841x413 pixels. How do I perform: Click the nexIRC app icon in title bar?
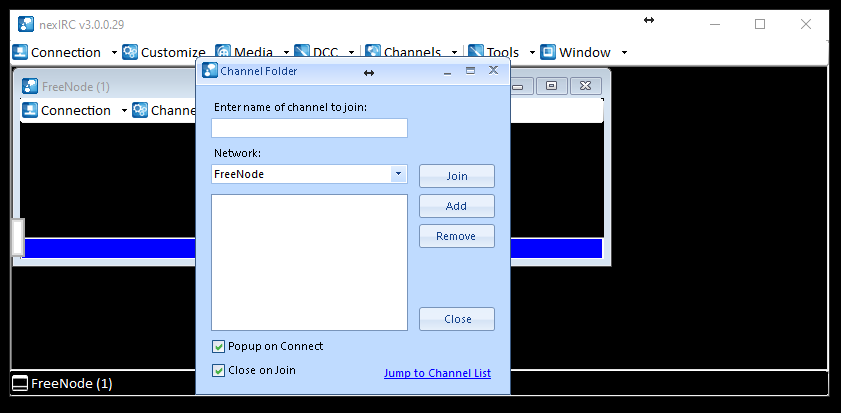click(x=26, y=24)
